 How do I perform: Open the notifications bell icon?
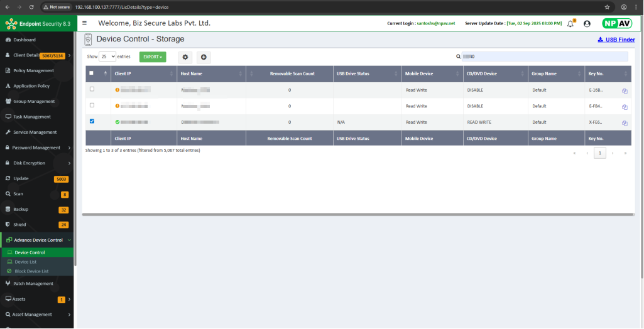[x=570, y=24]
